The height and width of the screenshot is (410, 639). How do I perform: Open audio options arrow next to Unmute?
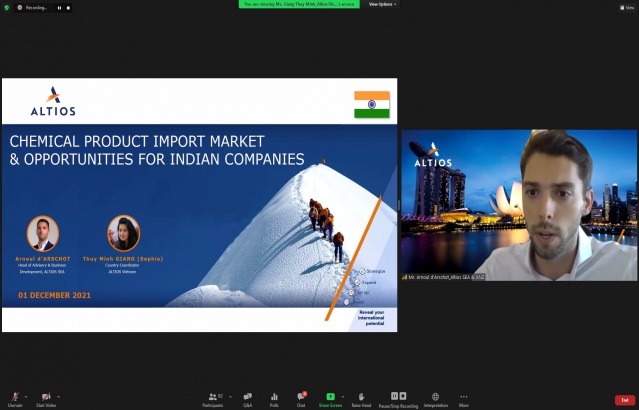26,397
